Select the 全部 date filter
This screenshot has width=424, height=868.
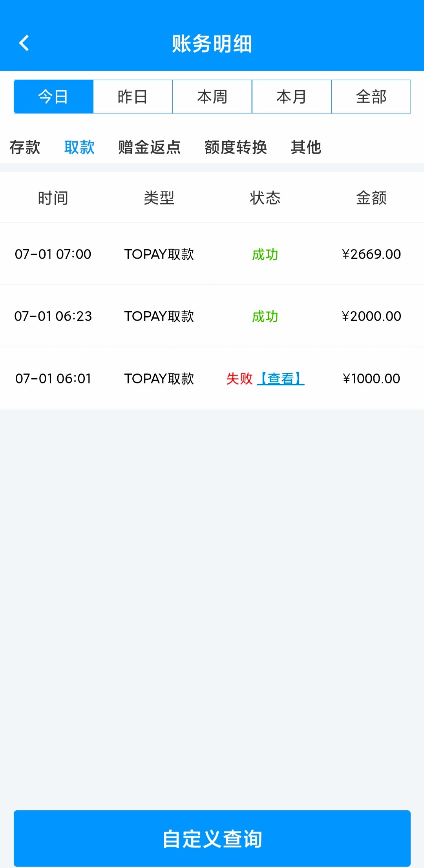point(371,97)
